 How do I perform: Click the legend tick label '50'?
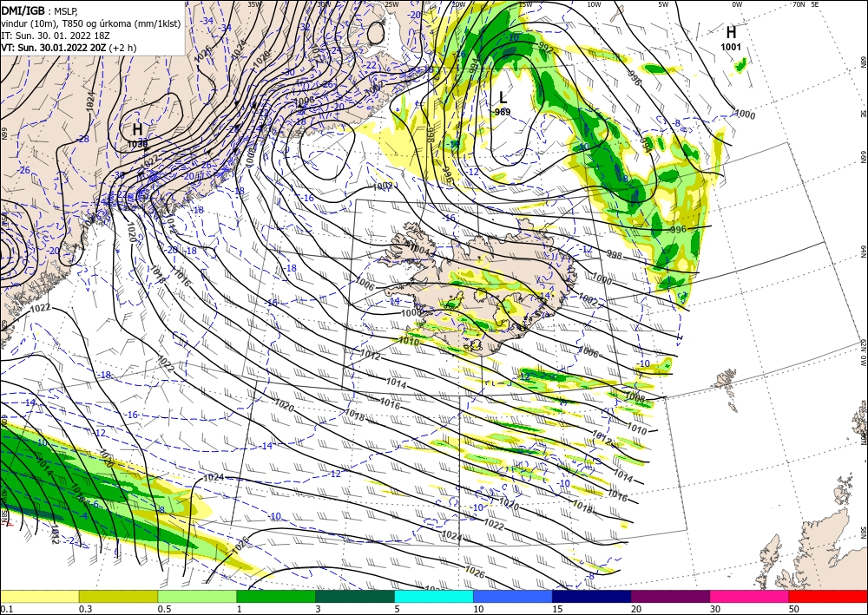point(794,609)
